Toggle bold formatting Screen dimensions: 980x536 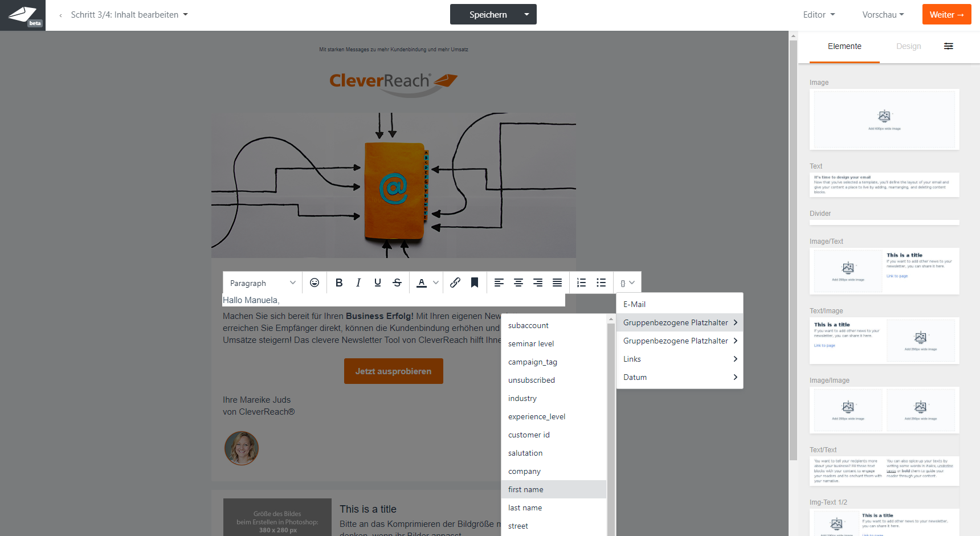(339, 283)
